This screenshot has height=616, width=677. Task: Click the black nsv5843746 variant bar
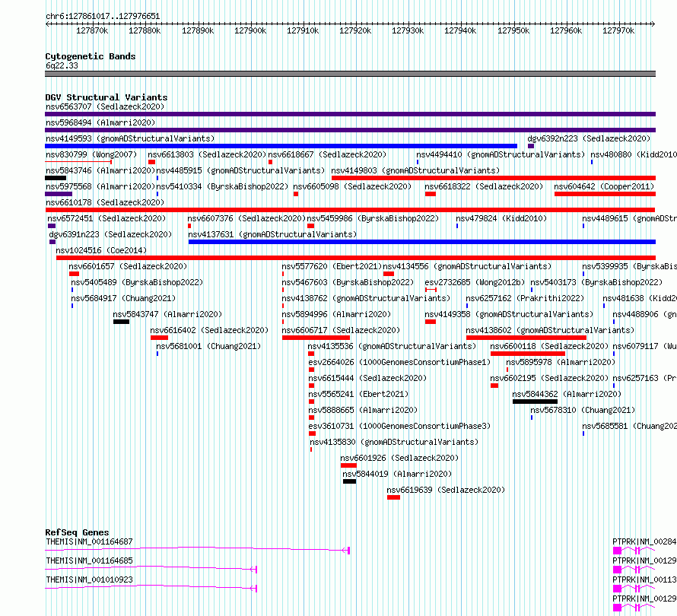point(56,178)
